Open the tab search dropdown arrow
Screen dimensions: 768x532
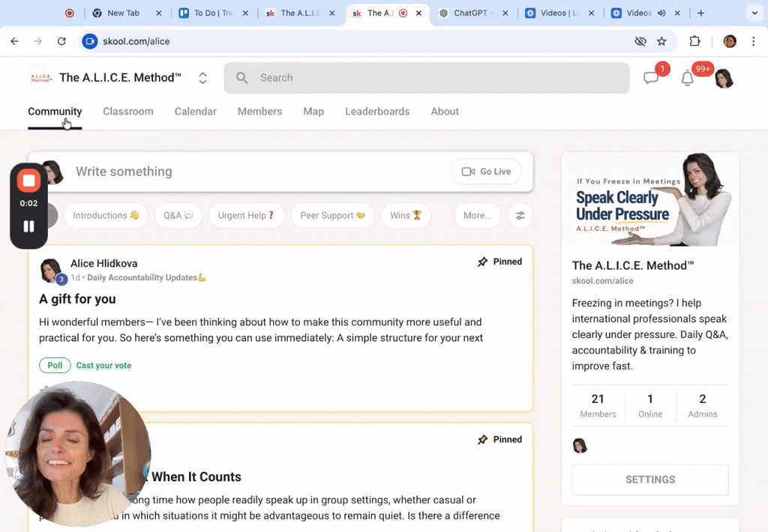point(754,13)
